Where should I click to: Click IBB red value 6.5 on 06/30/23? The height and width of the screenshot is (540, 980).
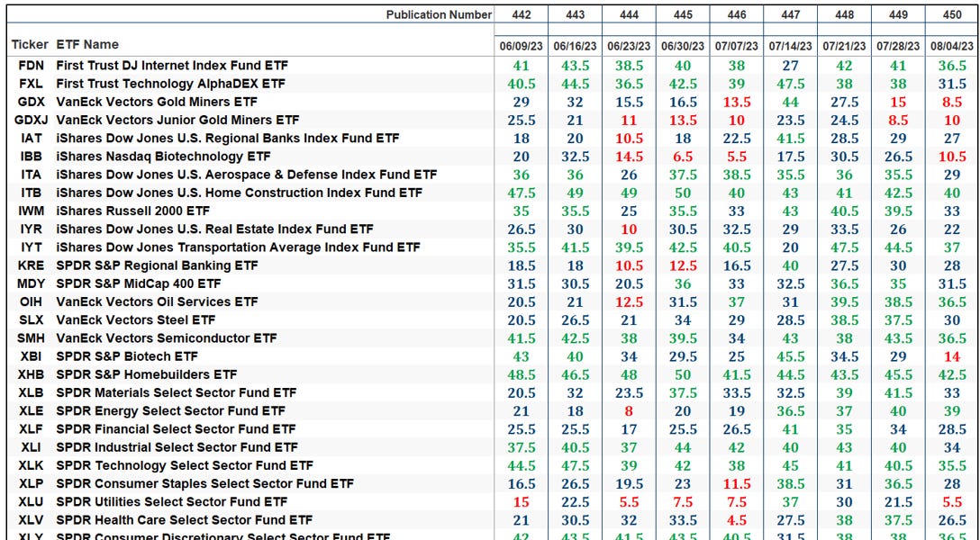click(x=683, y=156)
